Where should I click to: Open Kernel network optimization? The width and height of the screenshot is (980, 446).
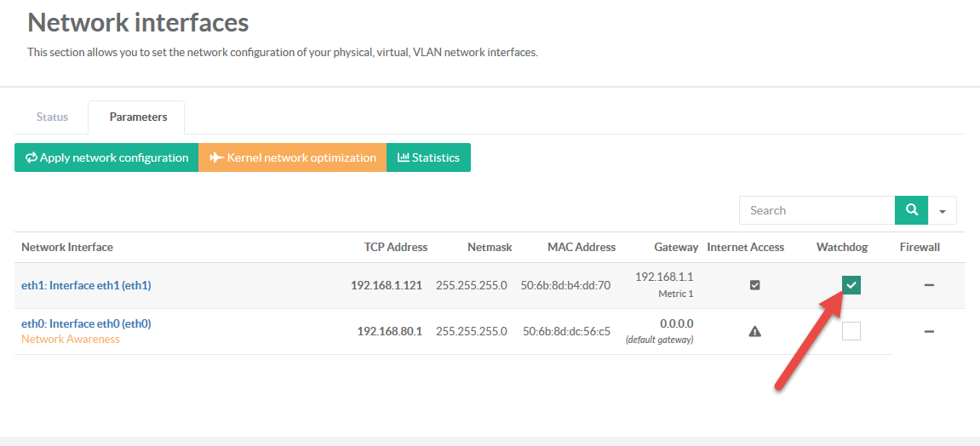click(x=292, y=157)
